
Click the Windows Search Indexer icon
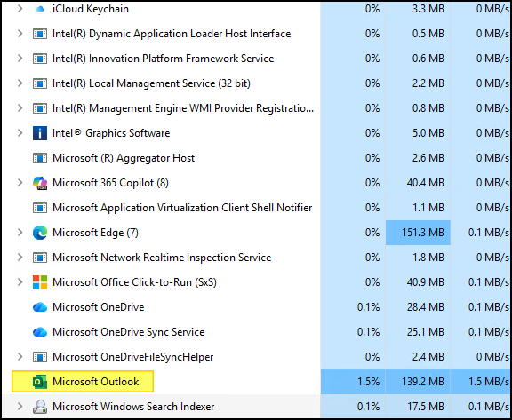[x=40, y=407]
